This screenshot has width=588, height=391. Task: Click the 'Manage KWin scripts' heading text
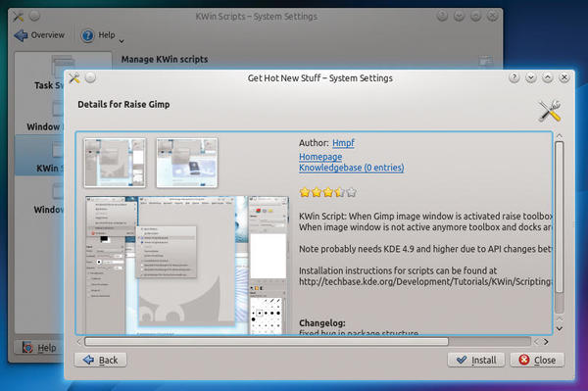click(x=165, y=59)
